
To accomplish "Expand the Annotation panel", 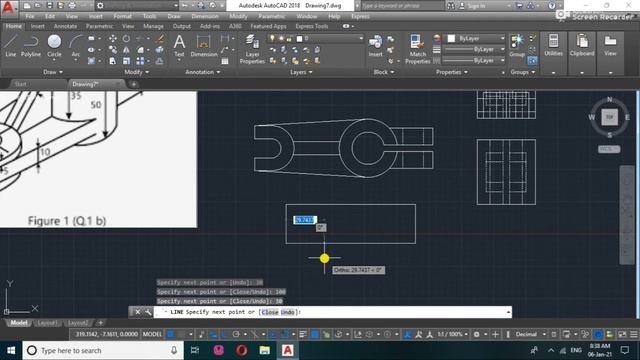I will (202, 72).
